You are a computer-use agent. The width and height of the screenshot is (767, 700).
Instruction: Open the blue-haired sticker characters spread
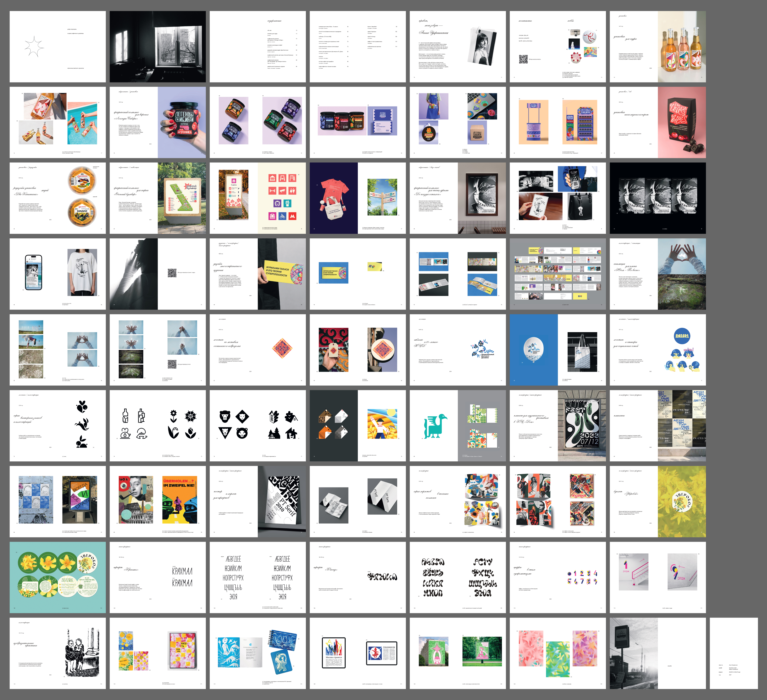658,350
